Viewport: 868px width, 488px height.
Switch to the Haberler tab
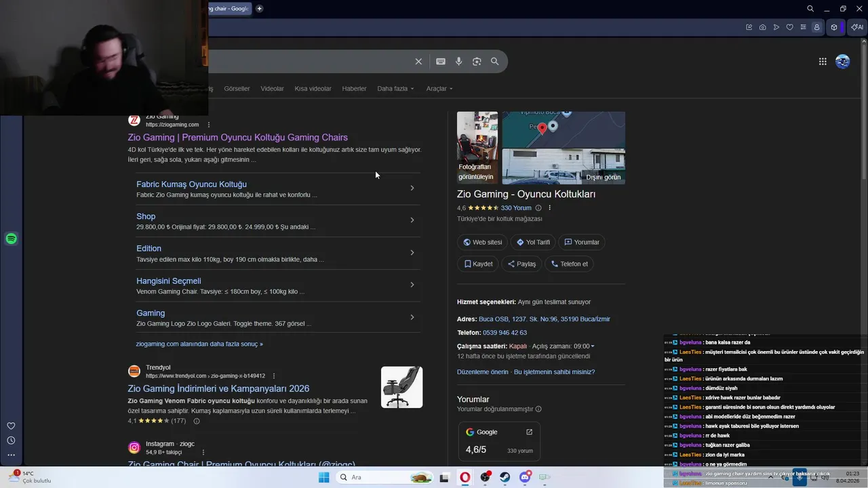(x=354, y=89)
